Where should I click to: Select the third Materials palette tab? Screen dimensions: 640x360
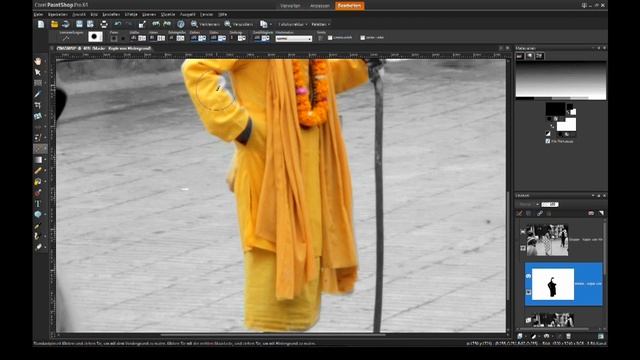(x=539, y=56)
